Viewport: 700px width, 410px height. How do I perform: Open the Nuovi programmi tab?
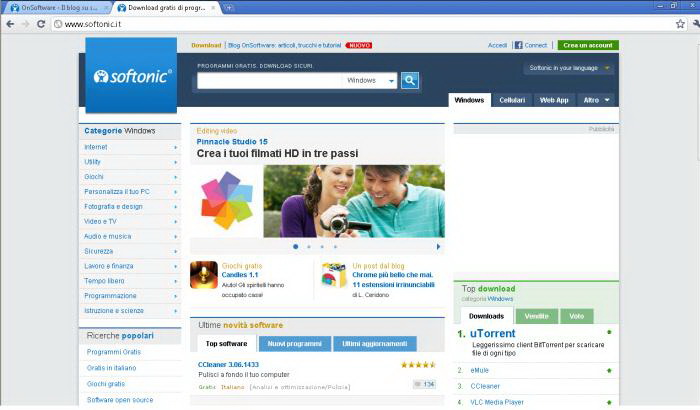click(295, 343)
